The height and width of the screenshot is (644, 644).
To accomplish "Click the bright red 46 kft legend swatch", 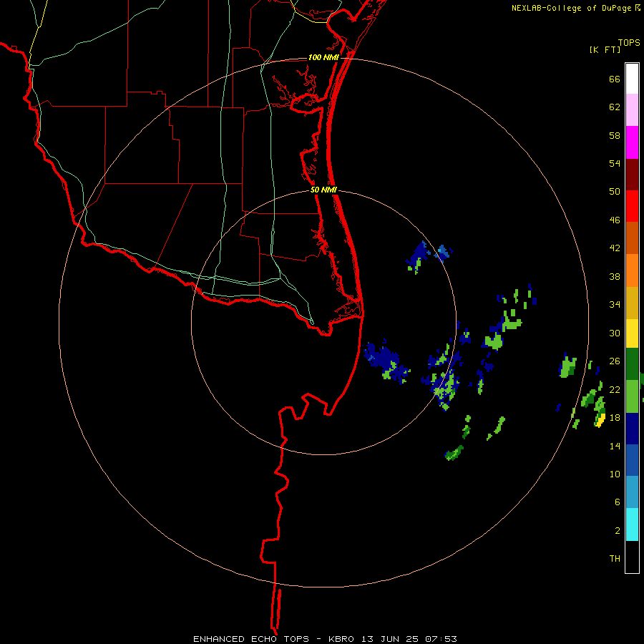I will tap(632, 206).
